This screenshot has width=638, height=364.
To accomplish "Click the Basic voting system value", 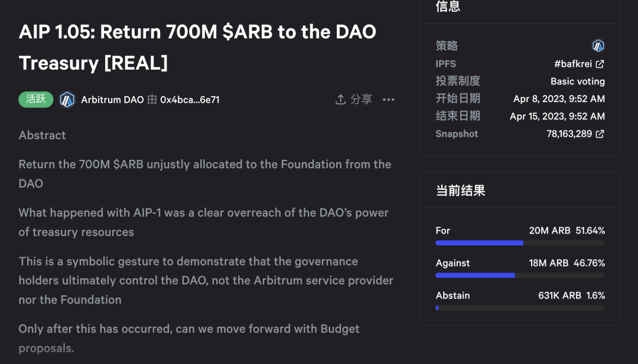I will [x=577, y=81].
